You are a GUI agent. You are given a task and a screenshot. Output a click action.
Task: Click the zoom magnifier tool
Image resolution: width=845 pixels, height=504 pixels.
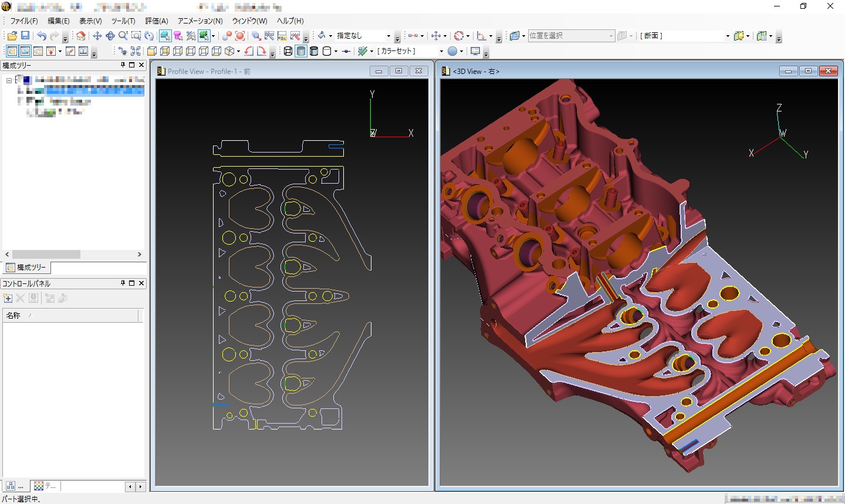(x=123, y=36)
